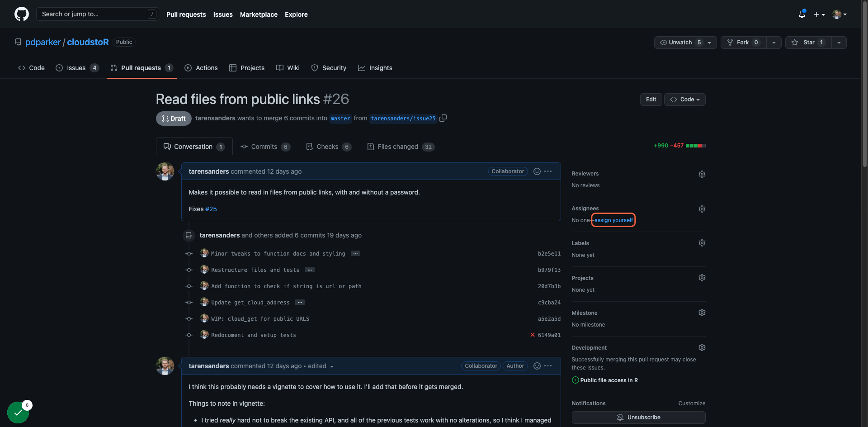Expand commit message for Minor tweaks commit
Image resolution: width=868 pixels, height=427 pixels.
click(356, 254)
